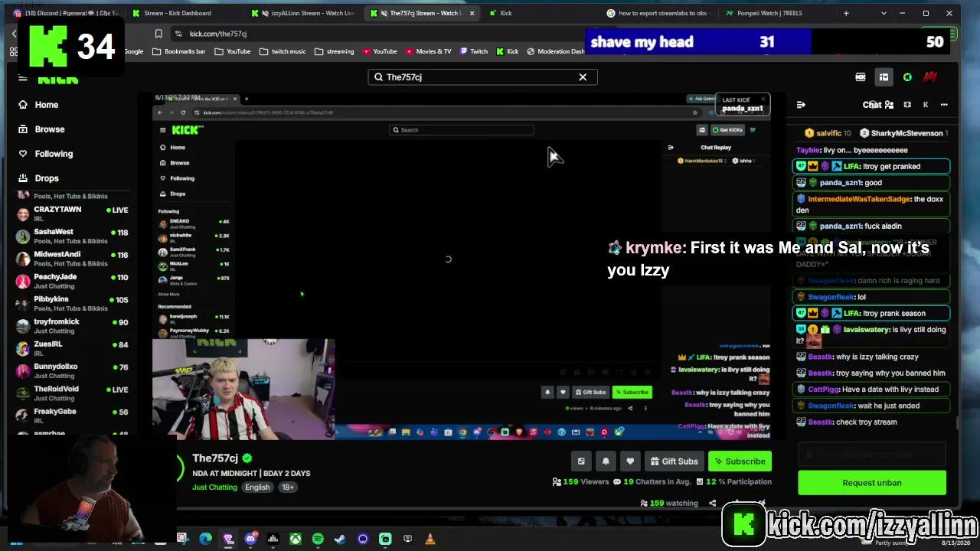The width and height of the screenshot is (980, 551).
Task: Share the stream via share icon
Action: coord(712,503)
